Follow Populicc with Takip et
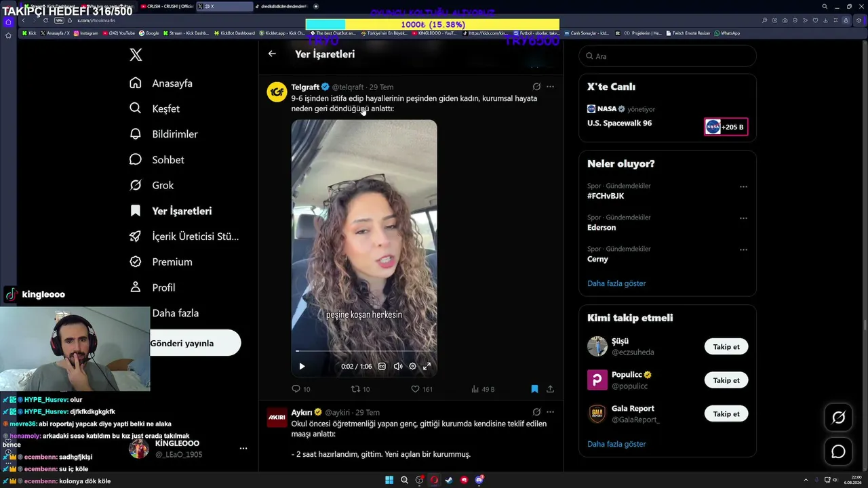Viewport: 868px width, 488px height. pyautogui.click(x=726, y=380)
